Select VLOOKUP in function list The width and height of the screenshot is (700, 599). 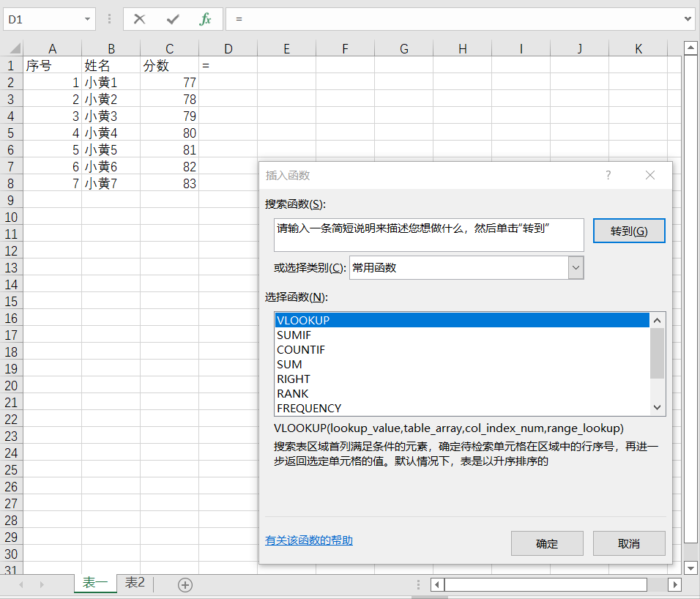(x=462, y=320)
